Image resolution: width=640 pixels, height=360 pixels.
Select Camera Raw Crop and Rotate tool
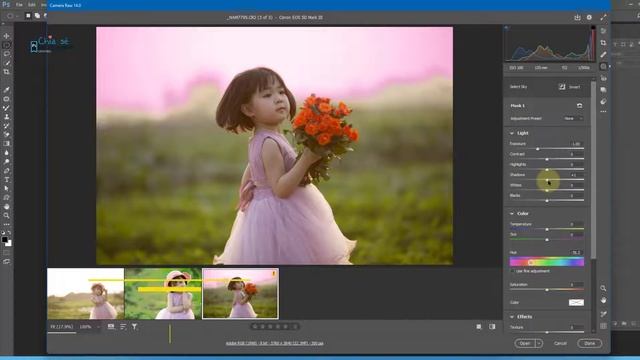[x=604, y=43]
